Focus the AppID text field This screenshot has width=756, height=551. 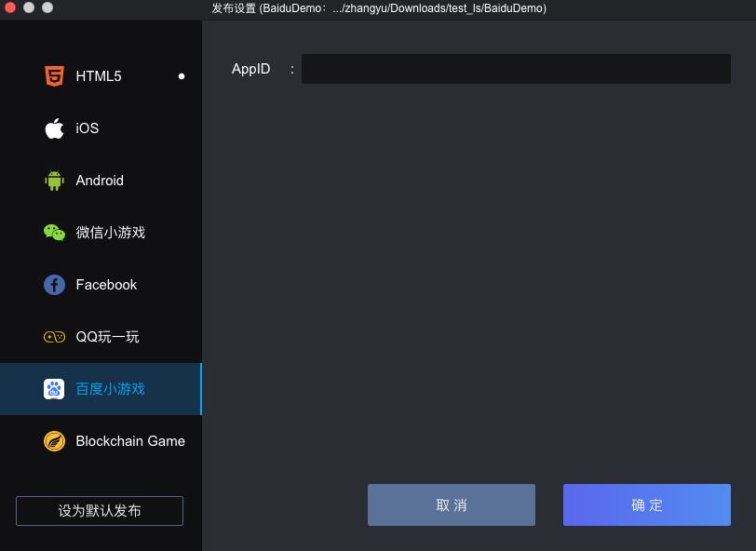(516, 69)
